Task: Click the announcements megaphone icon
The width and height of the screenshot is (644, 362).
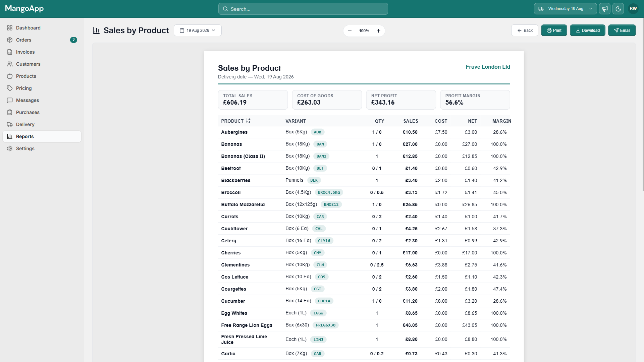Action: point(605,9)
